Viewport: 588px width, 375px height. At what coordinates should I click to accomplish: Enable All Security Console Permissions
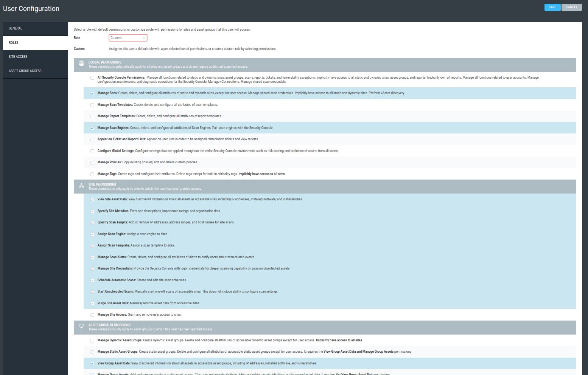tap(92, 77)
